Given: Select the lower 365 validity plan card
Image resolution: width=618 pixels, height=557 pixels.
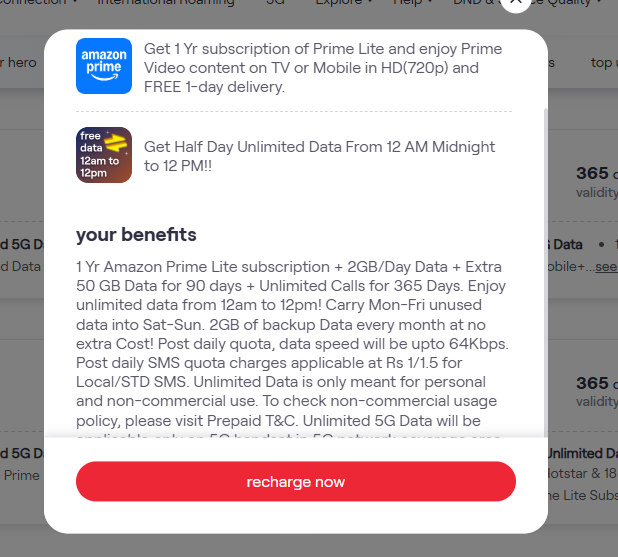Looking at the screenshot, I should [597, 391].
